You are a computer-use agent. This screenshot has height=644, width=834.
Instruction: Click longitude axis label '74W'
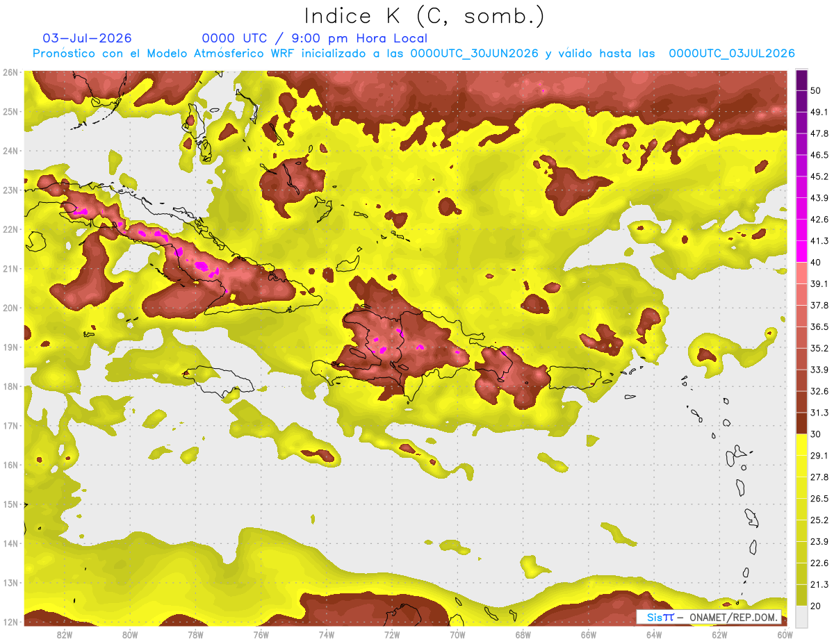[327, 635]
